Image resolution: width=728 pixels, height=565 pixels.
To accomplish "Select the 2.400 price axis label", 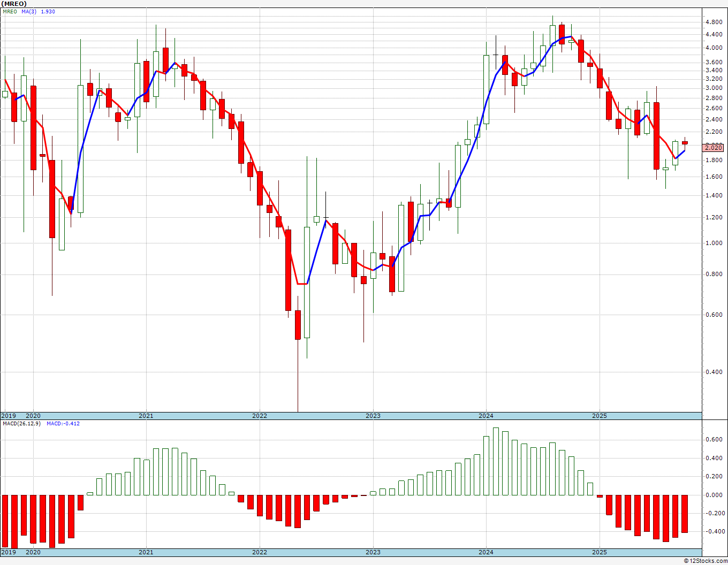I will pos(714,120).
